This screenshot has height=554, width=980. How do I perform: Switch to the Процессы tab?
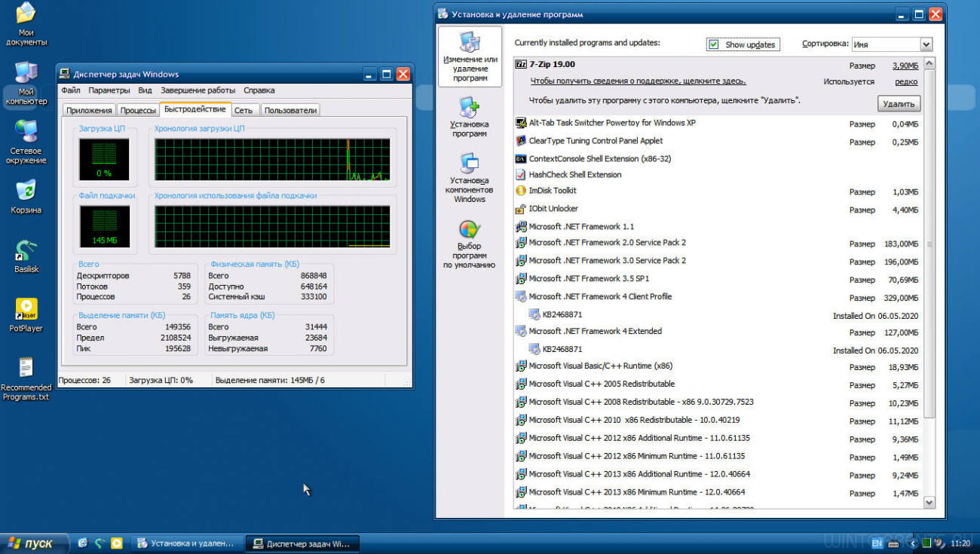138,110
